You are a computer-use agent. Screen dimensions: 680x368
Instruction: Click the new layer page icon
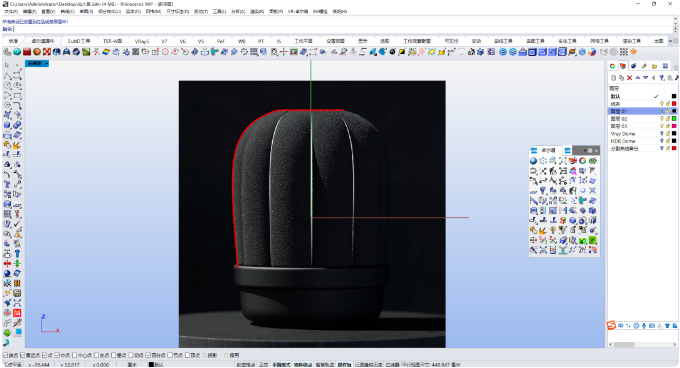613,78
